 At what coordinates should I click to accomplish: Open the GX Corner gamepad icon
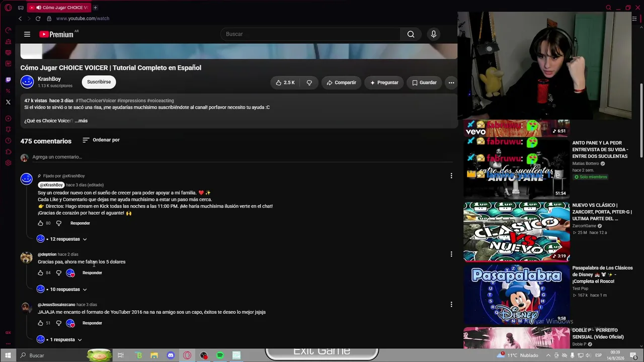coord(21,8)
